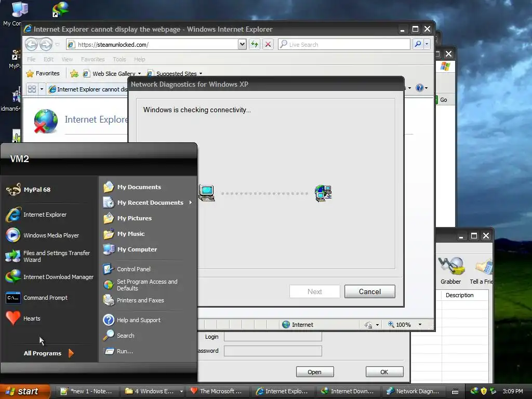Open the Favorites star button
The width and height of the screenshot is (532, 399).
click(43, 73)
